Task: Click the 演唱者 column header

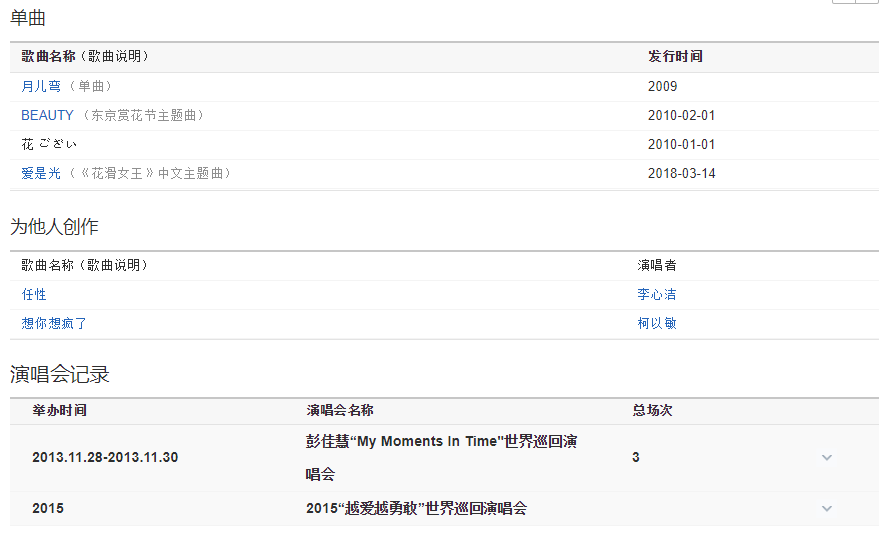Action: [657, 266]
